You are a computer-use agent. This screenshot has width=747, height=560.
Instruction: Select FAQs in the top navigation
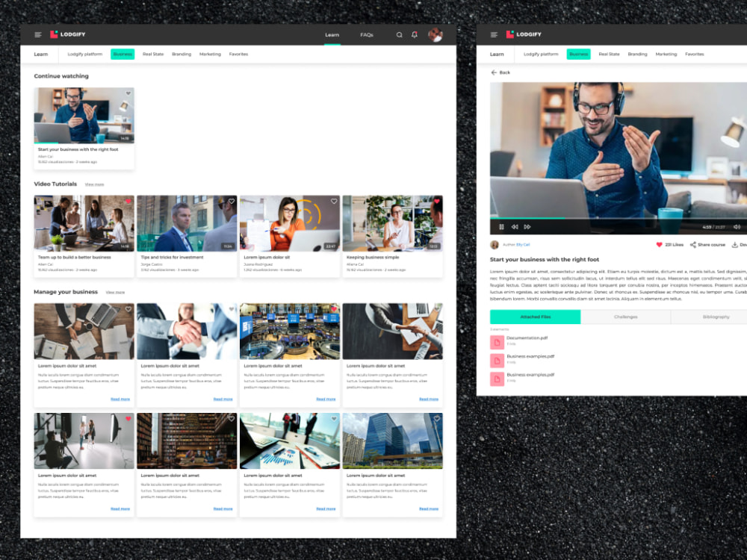(x=367, y=35)
